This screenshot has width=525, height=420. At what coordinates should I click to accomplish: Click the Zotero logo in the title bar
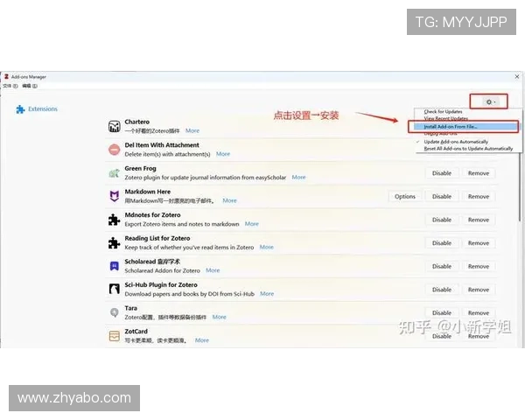pos(6,77)
